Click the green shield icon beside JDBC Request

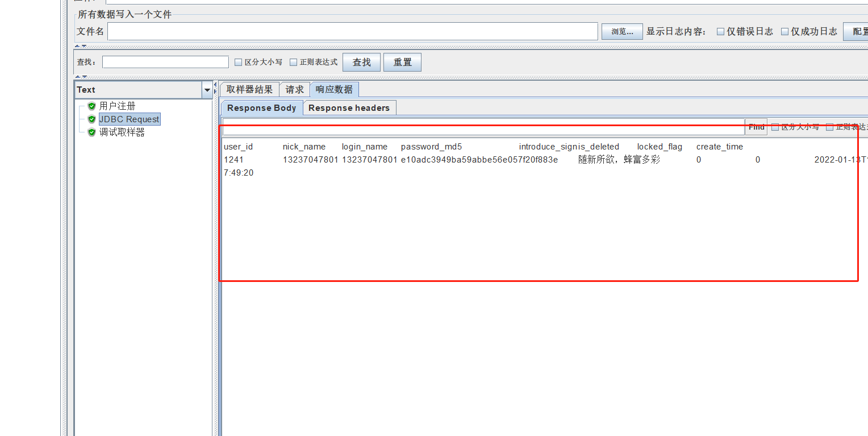coord(91,119)
